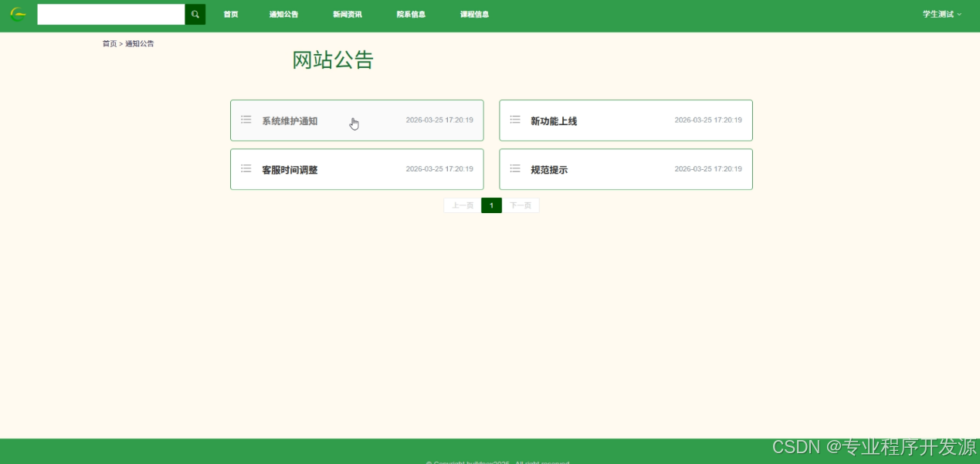The image size is (980, 464).
Task: Click the timestamp on 新功能上线 card
Action: 708,120
